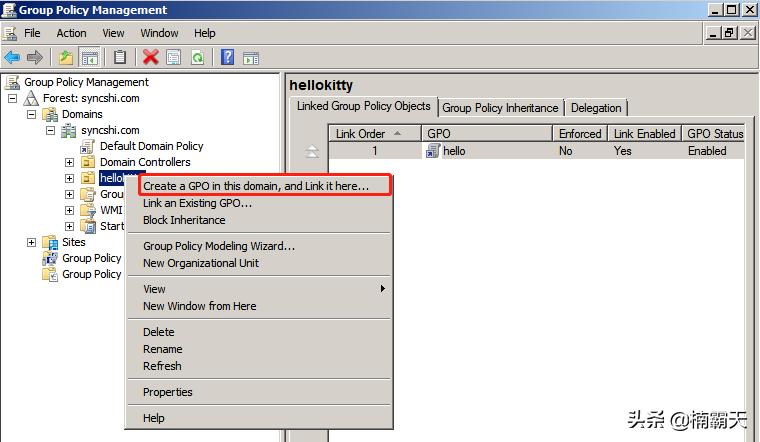Image resolution: width=760 pixels, height=442 pixels.
Task: Switch to Group Policy Inheritance tab
Action: (x=500, y=108)
